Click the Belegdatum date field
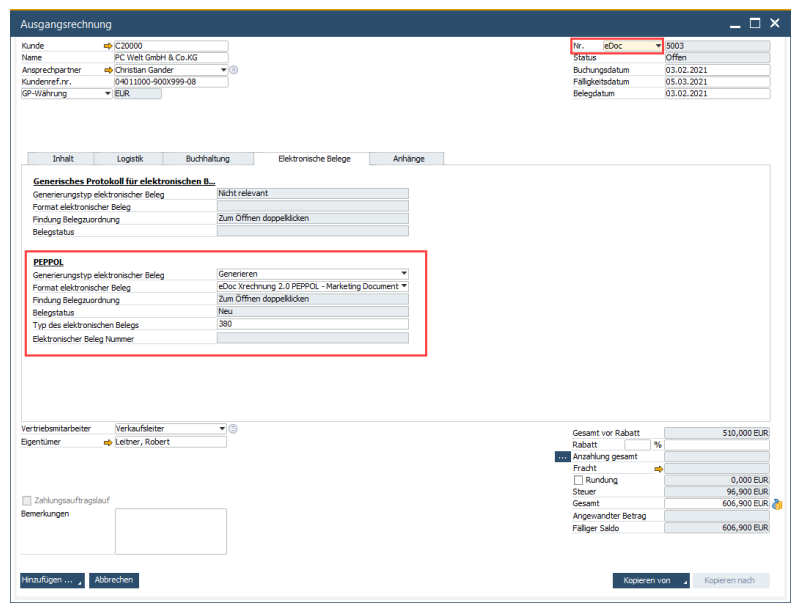This screenshot has height=611, width=800. point(717,94)
